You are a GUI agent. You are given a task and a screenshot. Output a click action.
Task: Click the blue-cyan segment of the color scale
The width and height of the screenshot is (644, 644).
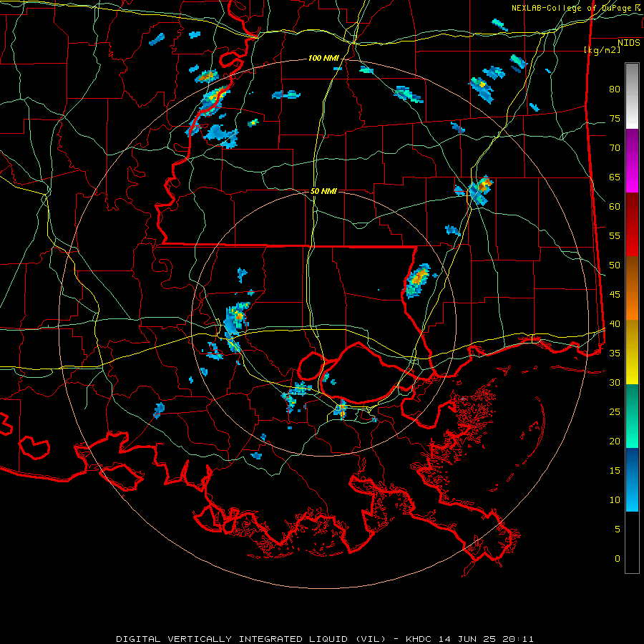click(632, 479)
